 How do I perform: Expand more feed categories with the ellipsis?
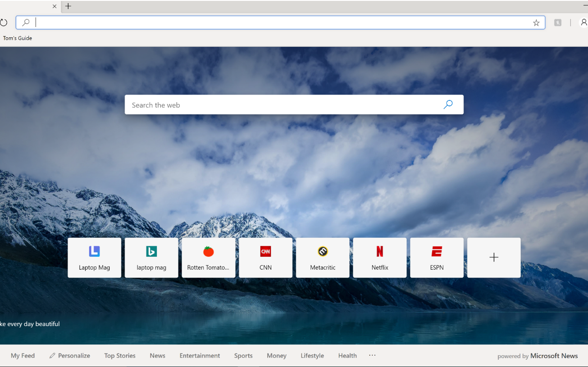click(372, 355)
